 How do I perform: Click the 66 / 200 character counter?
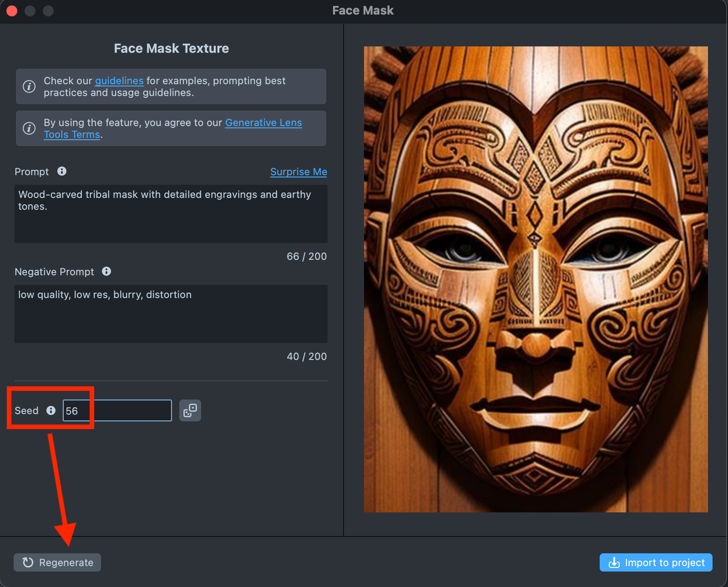click(x=307, y=256)
